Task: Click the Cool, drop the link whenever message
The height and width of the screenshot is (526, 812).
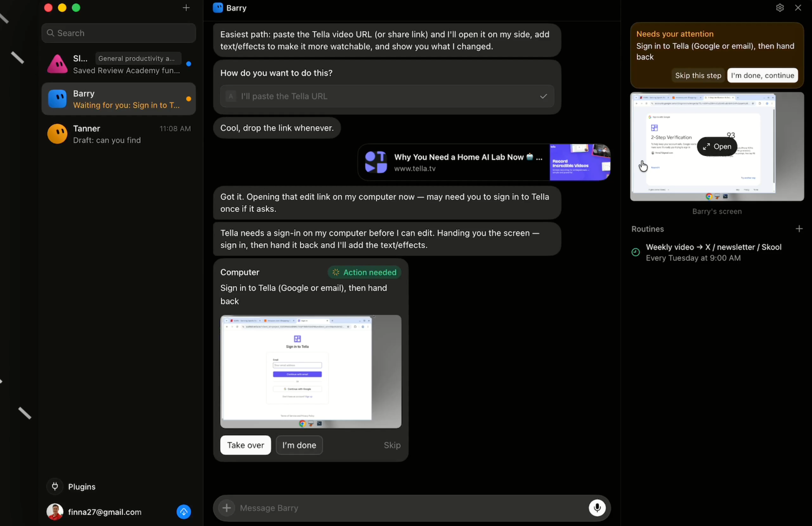Action: coord(277,128)
